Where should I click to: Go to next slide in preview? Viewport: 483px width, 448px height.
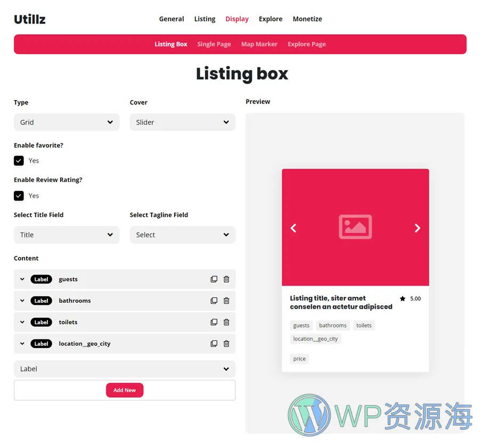click(x=417, y=228)
